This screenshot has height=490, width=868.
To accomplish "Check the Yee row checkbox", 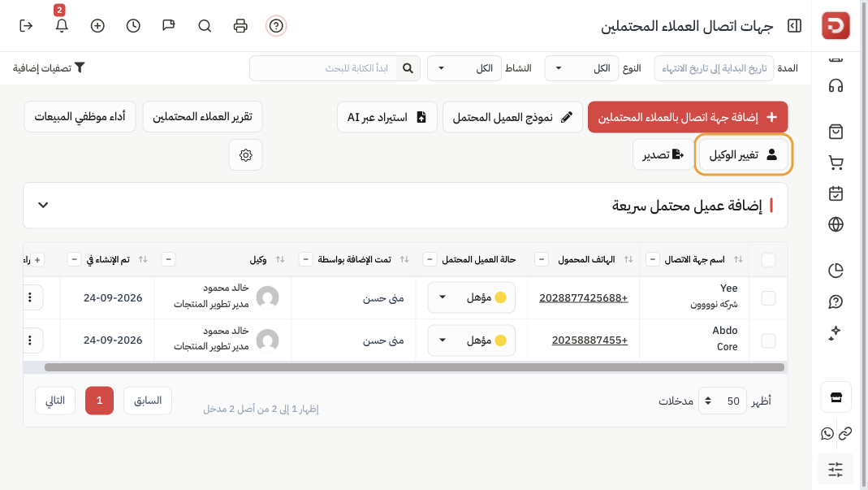I will (768, 297).
